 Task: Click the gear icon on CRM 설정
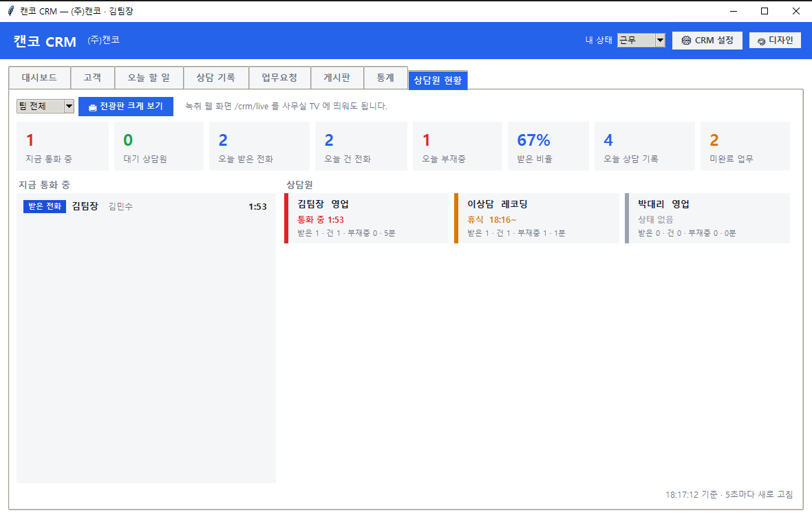click(x=686, y=41)
